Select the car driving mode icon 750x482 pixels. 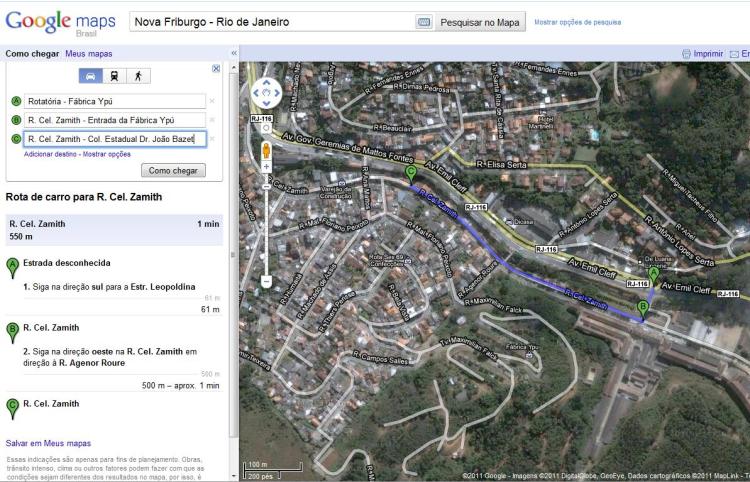pyautogui.click(x=92, y=75)
